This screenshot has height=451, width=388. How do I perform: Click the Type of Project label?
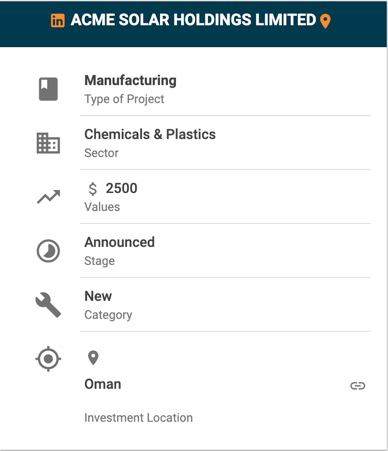[124, 99]
